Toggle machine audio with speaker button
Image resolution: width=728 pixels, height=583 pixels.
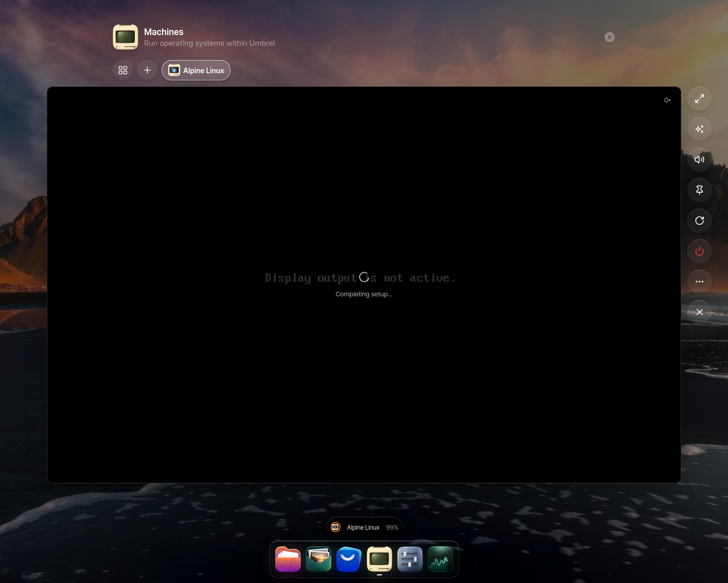pos(700,160)
